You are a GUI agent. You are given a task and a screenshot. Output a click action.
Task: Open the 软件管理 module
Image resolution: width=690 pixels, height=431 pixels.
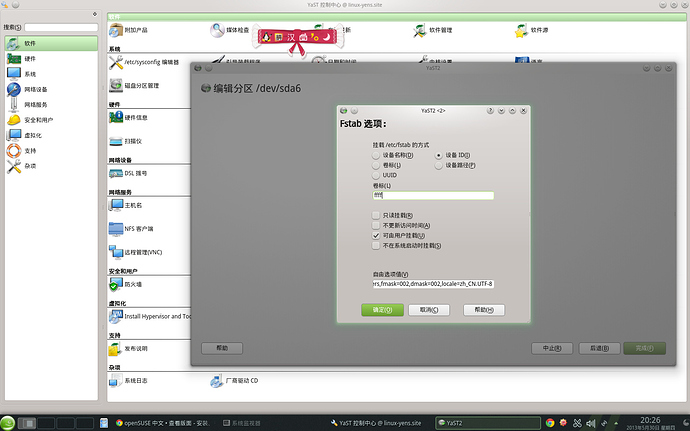[433, 30]
